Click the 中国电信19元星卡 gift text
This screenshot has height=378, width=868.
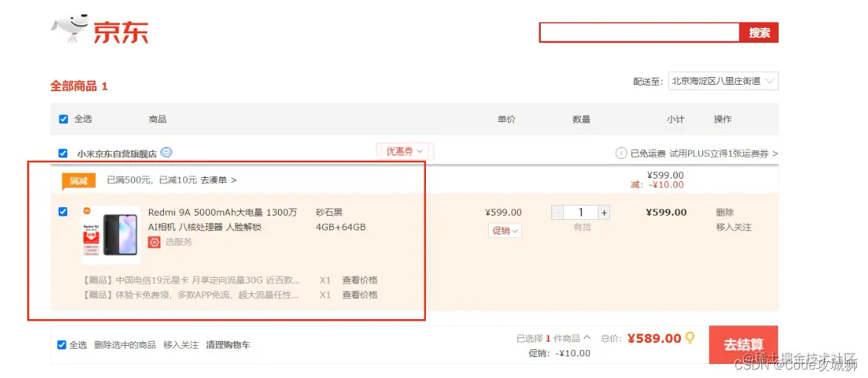(x=190, y=279)
